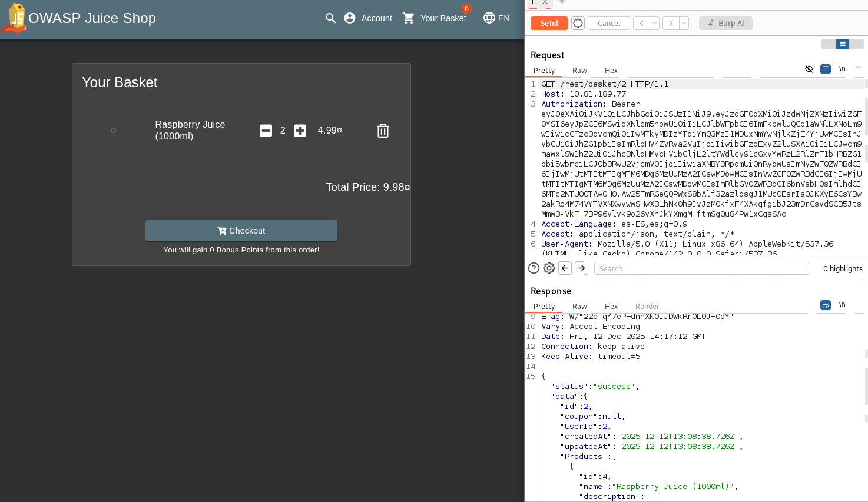
Task: Open Your Basket from the navbar
Action: (x=435, y=18)
